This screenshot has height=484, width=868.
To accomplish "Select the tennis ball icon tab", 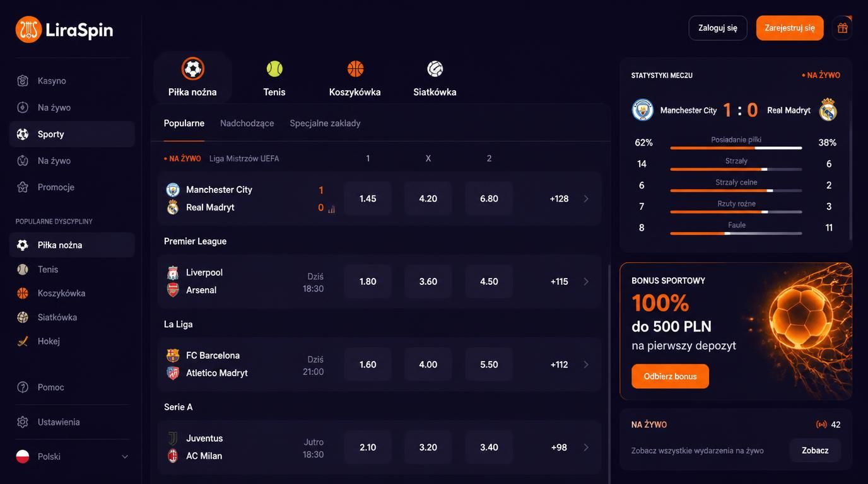I will [x=274, y=69].
